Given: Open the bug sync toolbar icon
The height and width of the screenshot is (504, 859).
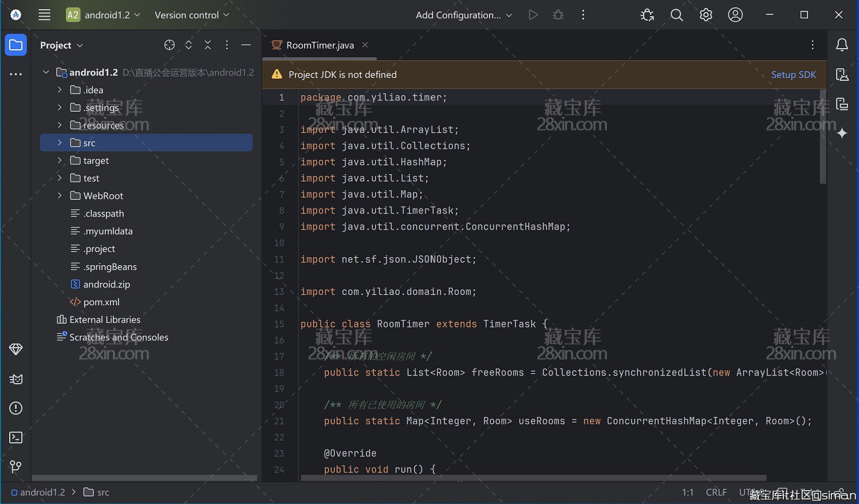Looking at the screenshot, I should pyautogui.click(x=647, y=15).
